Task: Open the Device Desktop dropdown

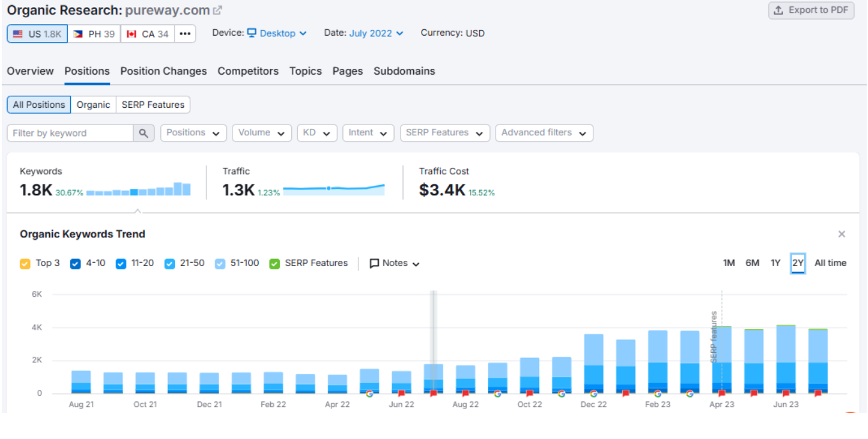Action: (277, 33)
